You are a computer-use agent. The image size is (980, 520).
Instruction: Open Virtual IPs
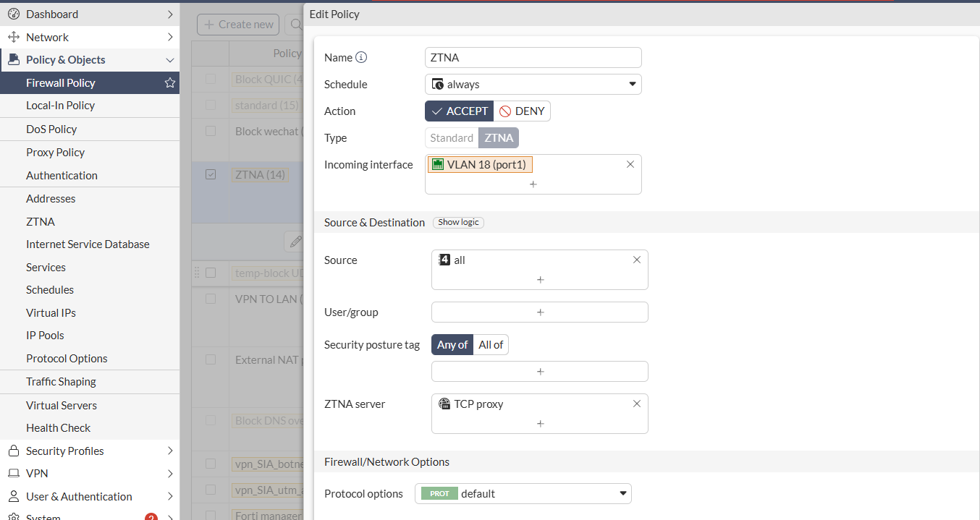point(90,312)
